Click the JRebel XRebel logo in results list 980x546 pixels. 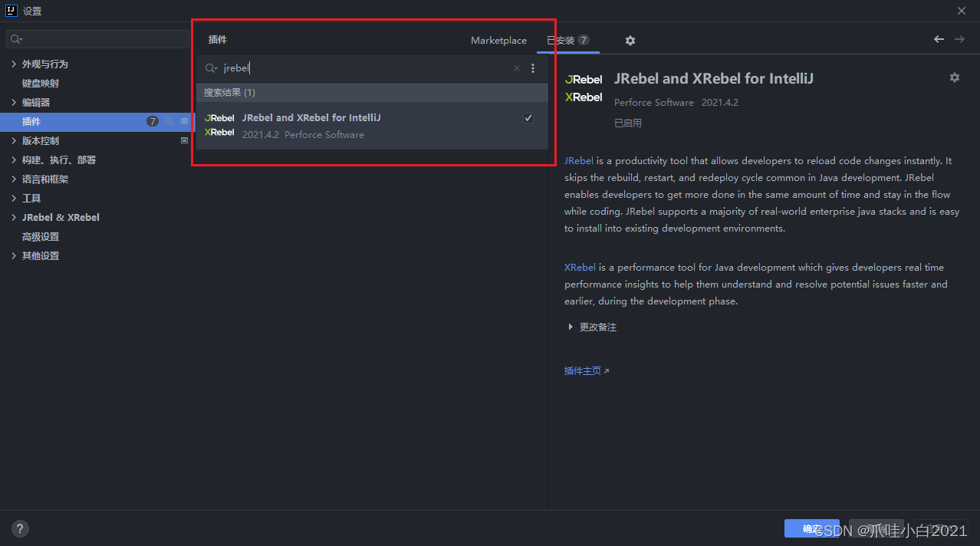[220, 125]
